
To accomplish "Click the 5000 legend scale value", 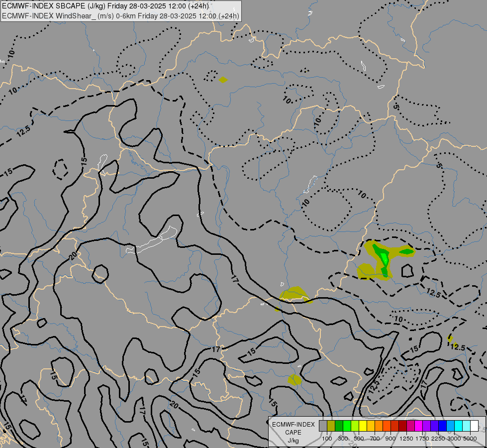I will coord(470,439).
